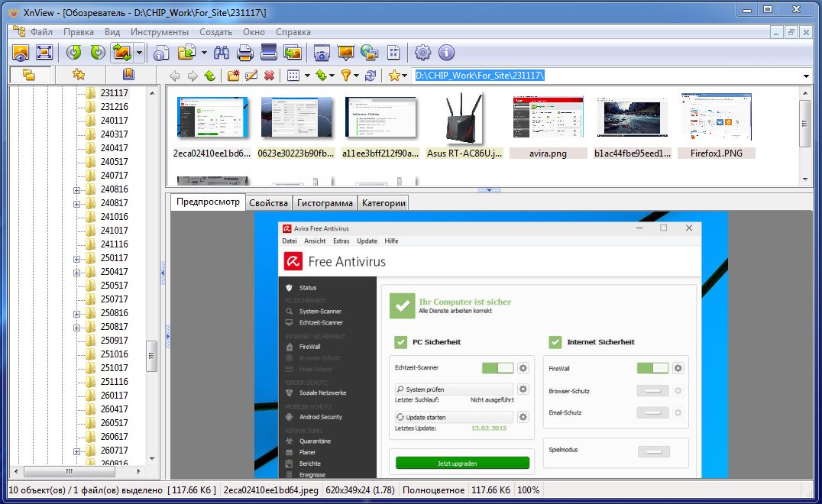Viewport: 822px width, 504px height.
Task: Click the folder tree horizontal scrollbar
Action: click(69, 471)
